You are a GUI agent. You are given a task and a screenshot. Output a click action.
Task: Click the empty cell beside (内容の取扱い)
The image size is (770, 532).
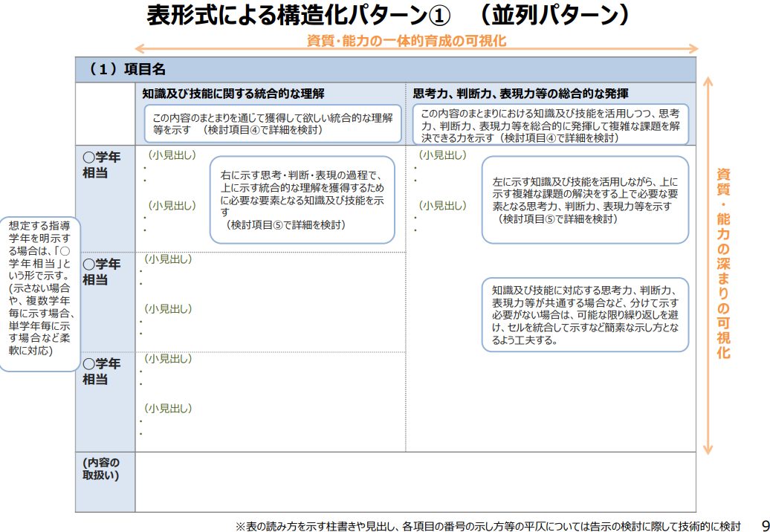[415, 481]
